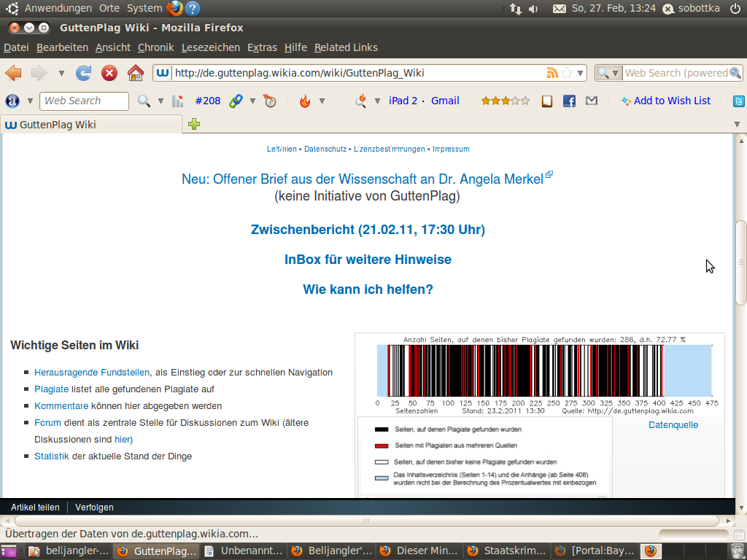The image size is (747, 560).
Task: Open the Plagiate link
Action: pos(52,389)
